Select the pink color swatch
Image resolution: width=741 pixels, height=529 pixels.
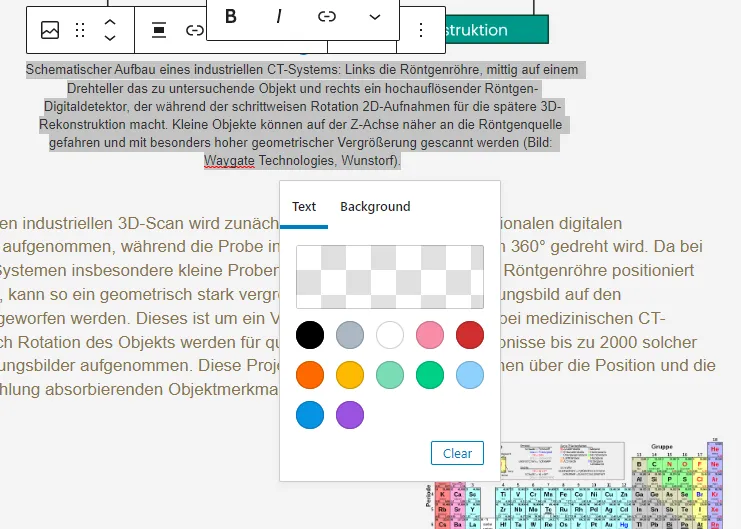coord(430,335)
